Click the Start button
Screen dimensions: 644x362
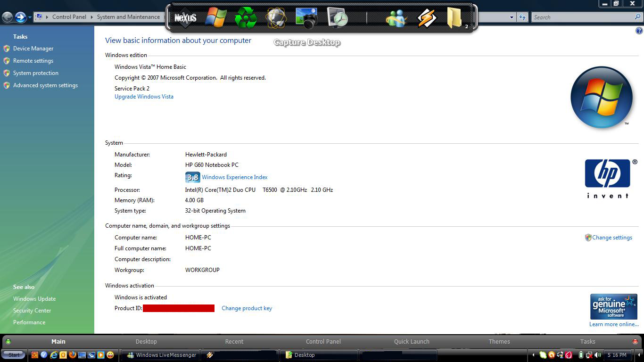13,355
